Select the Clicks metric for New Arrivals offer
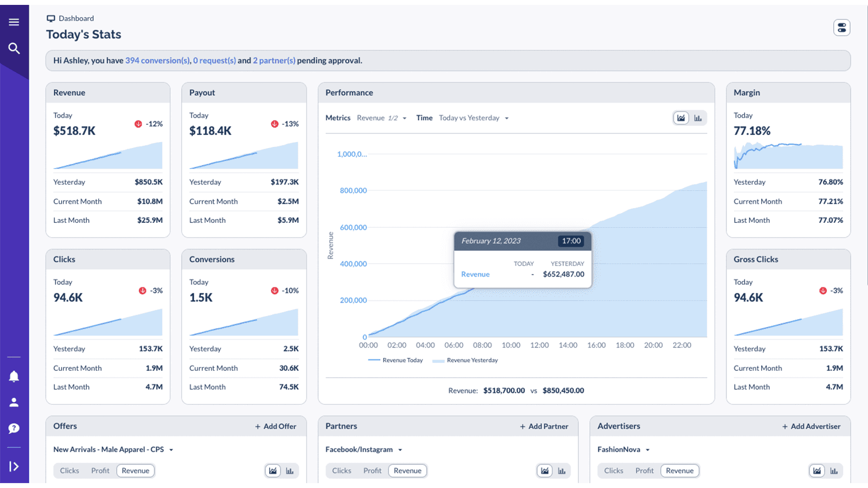868x488 pixels. coord(69,471)
